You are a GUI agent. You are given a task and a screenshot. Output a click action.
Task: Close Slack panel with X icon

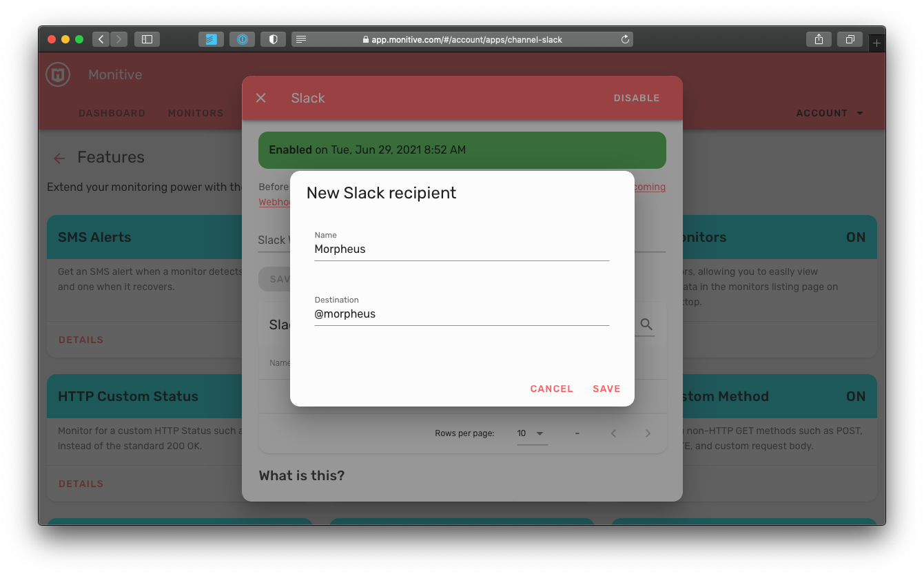261,98
